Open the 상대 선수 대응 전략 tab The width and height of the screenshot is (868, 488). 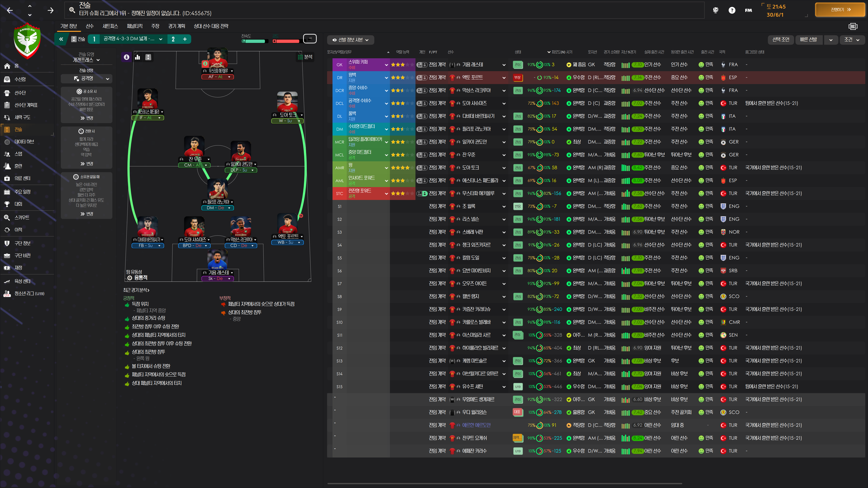pyautogui.click(x=211, y=26)
